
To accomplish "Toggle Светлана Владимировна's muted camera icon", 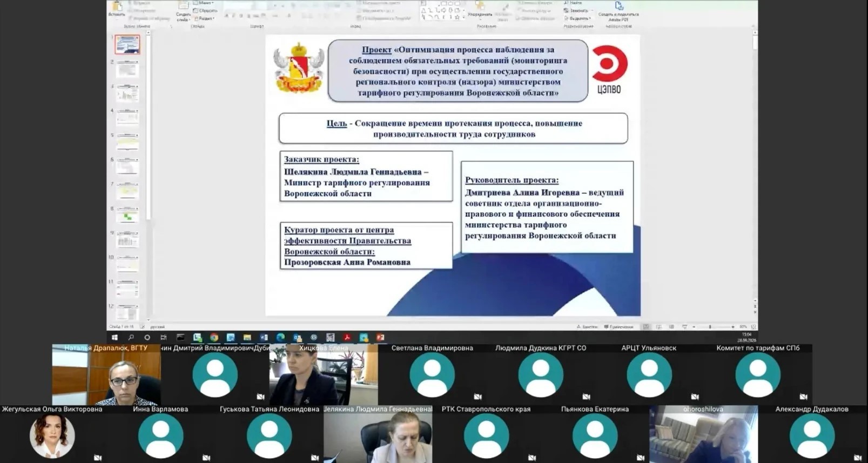I will point(477,397).
